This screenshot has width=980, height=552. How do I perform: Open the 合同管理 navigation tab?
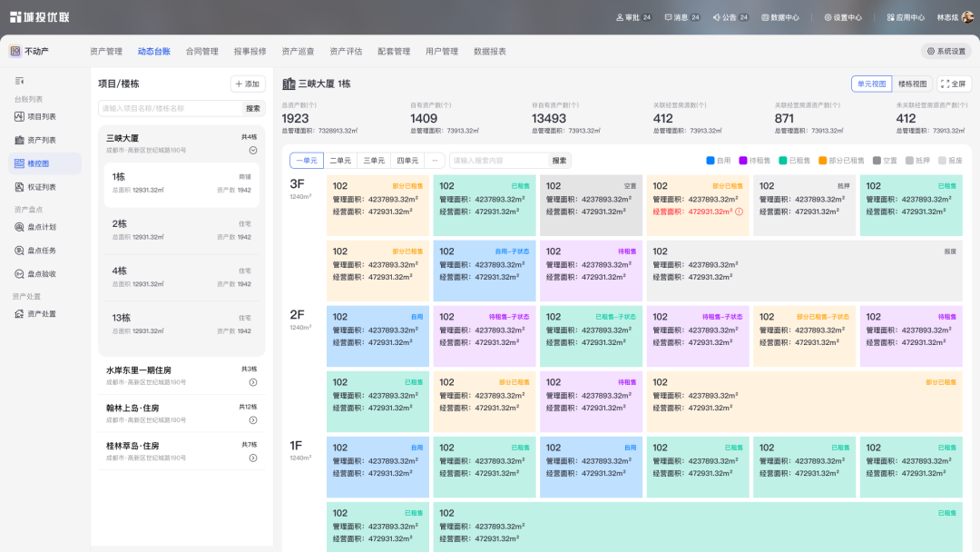pyautogui.click(x=201, y=52)
